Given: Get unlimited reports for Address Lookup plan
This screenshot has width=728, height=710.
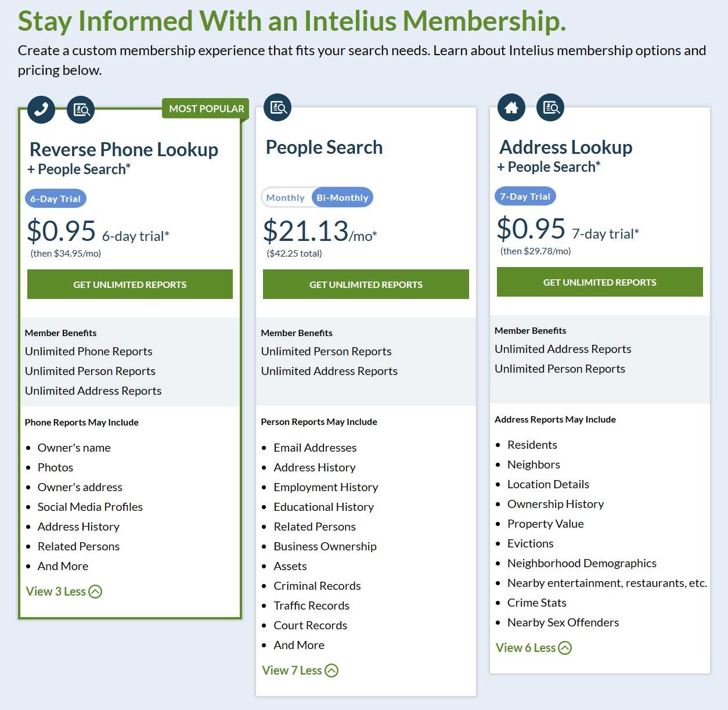Looking at the screenshot, I should [x=600, y=282].
